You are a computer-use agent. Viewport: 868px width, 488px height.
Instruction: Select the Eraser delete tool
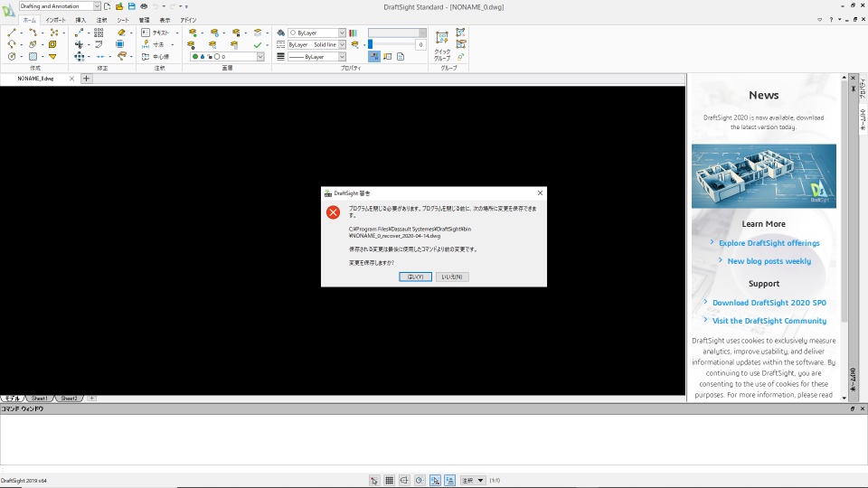(121, 33)
